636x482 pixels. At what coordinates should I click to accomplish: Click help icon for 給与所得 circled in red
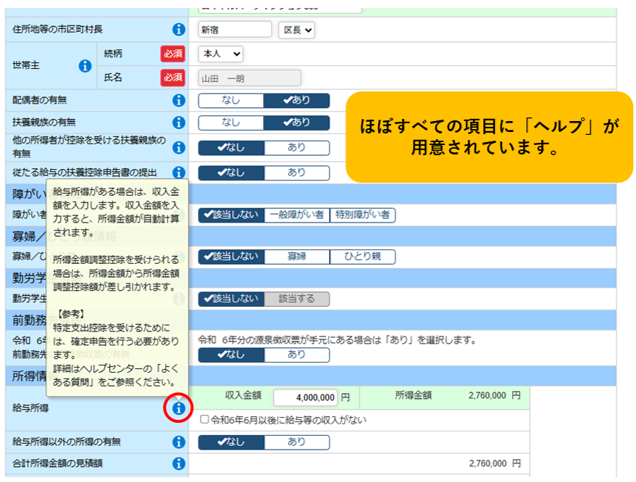click(178, 408)
